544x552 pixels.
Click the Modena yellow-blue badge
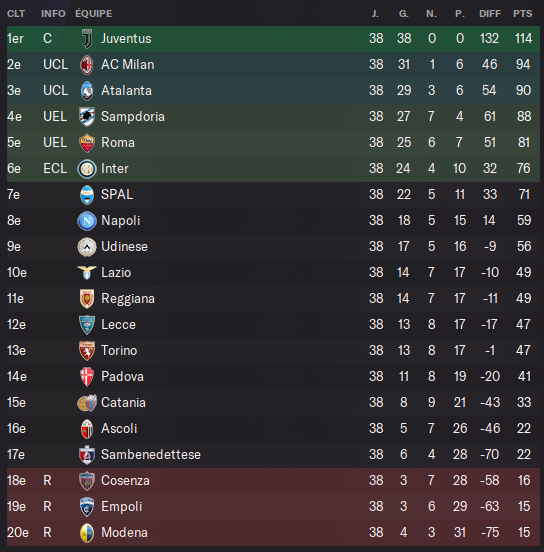(x=87, y=533)
